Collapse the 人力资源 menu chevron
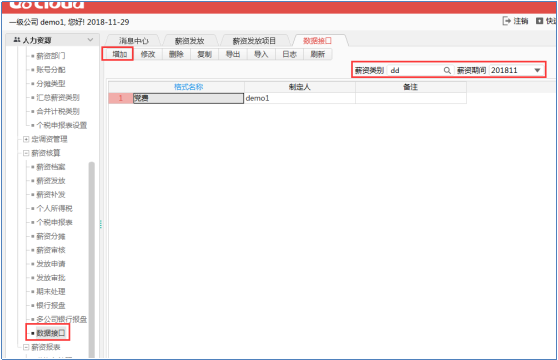The height and width of the screenshot is (360, 558). pyautogui.click(x=90, y=40)
